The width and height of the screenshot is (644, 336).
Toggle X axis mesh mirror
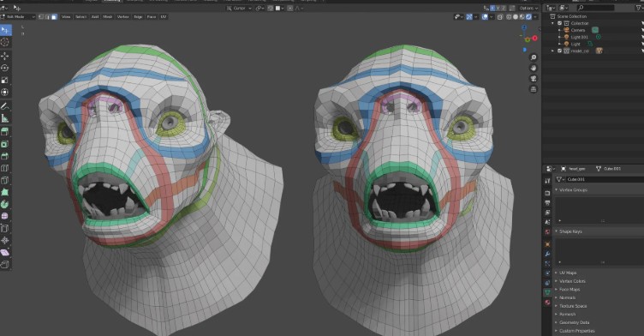coord(492,8)
